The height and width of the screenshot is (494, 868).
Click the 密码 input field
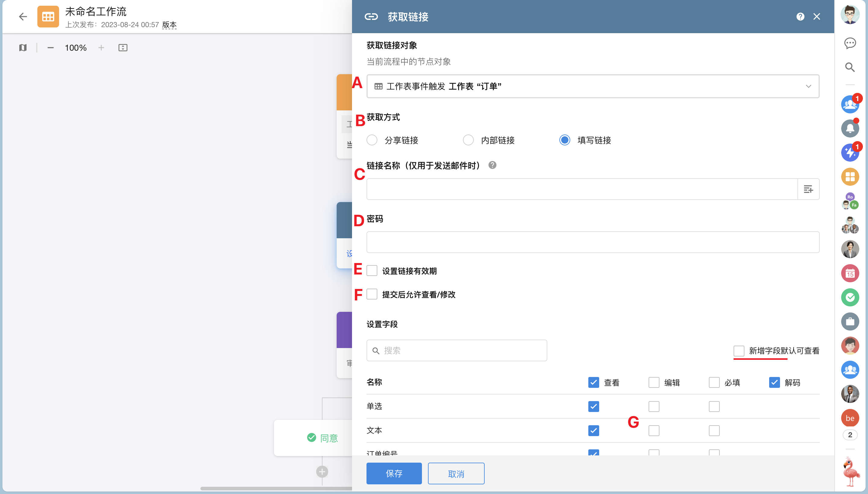(593, 242)
